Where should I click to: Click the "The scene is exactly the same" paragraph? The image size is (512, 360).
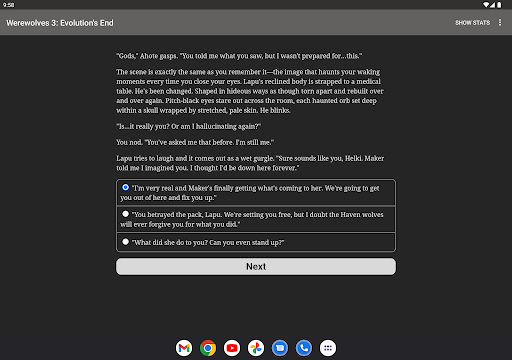250,91
